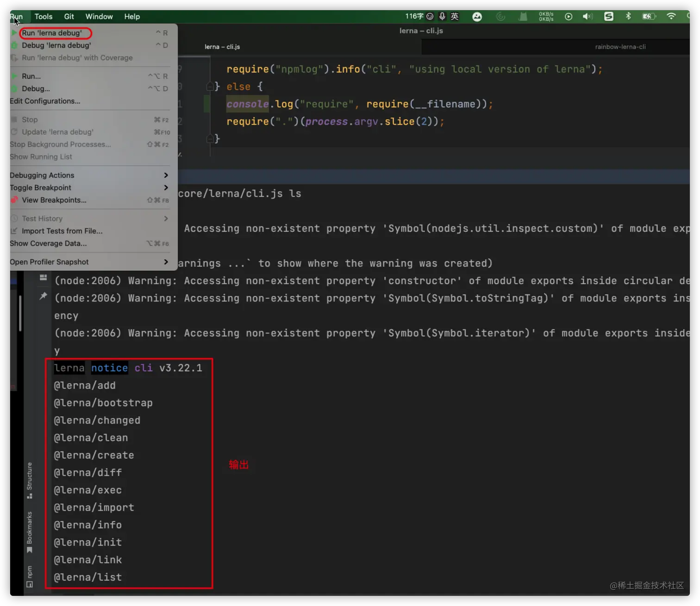Open Wi-Fi menu in menu bar

tap(671, 17)
